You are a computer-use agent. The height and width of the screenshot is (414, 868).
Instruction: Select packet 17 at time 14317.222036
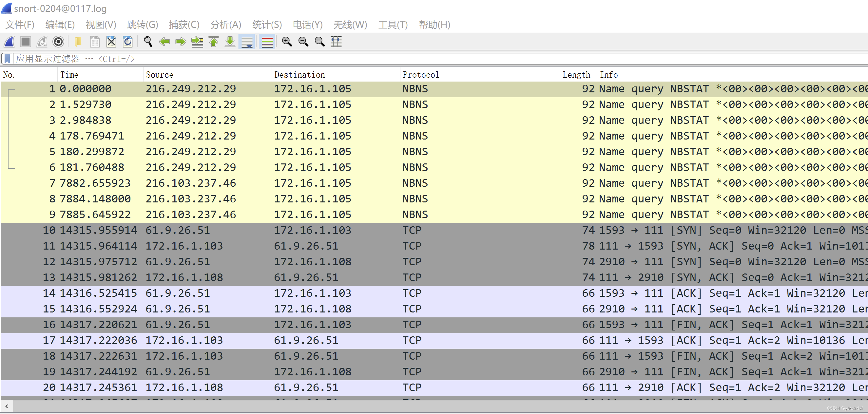click(434, 341)
